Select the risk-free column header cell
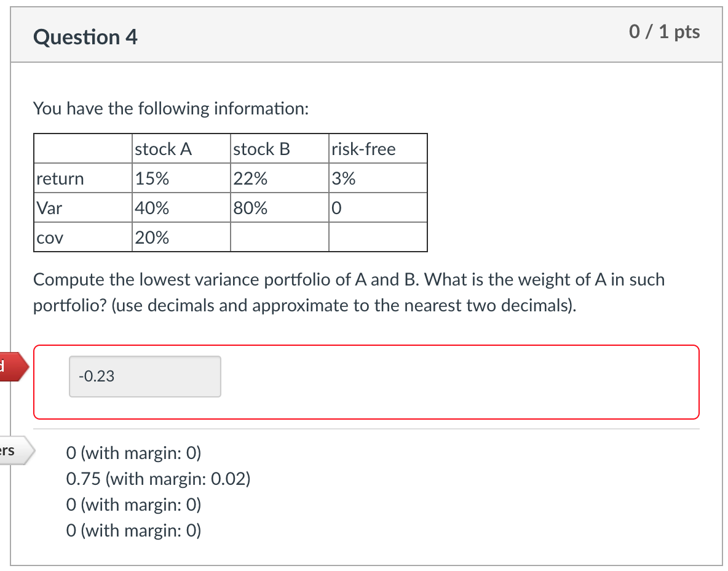Viewport: 728px width, 571px height. coord(364,148)
